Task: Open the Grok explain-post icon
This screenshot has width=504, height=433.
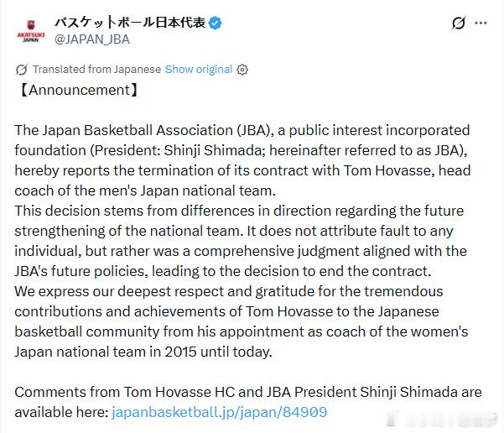Action: tap(458, 23)
